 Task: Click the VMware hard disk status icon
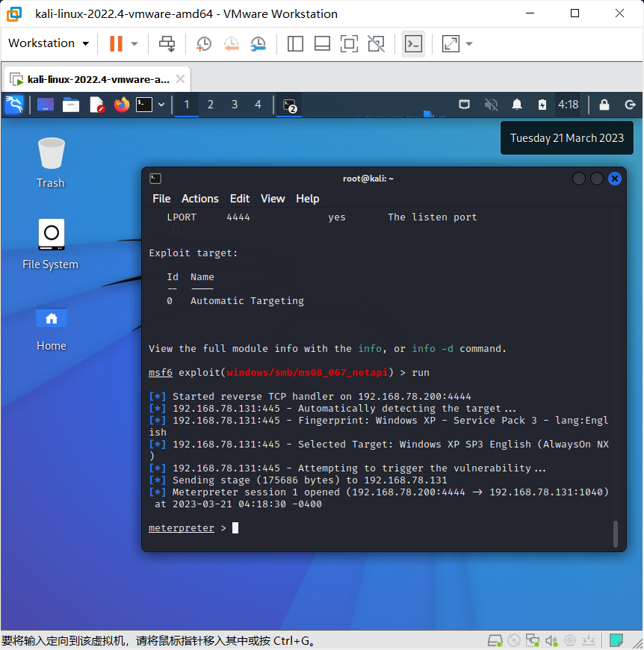pos(495,640)
